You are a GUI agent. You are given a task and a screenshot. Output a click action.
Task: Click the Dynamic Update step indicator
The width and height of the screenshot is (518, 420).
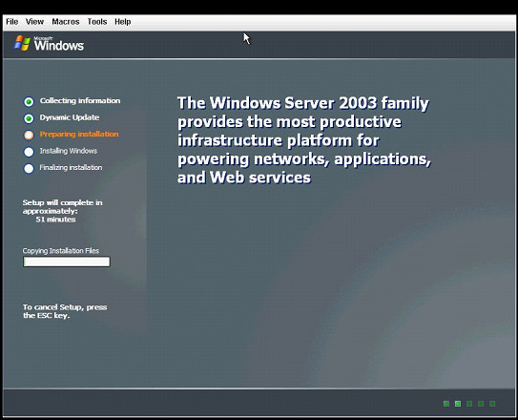[29, 118]
